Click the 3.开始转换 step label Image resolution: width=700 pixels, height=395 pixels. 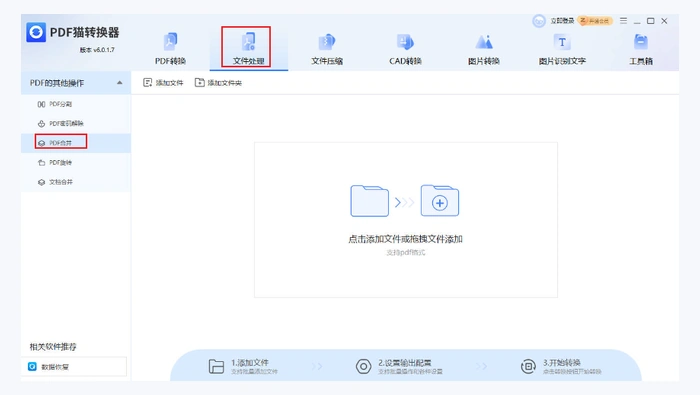562,362
